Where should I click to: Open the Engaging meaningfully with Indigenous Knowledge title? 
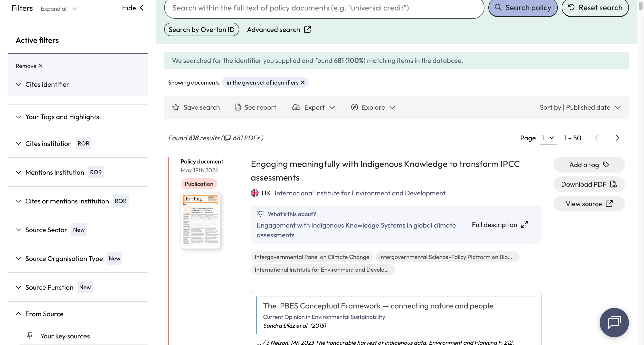pos(385,171)
